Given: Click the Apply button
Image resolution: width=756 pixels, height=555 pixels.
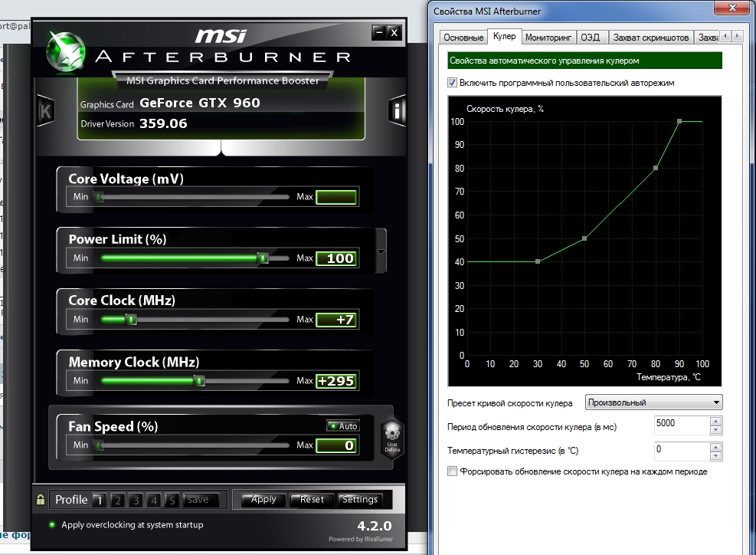Looking at the screenshot, I should coord(263,500).
